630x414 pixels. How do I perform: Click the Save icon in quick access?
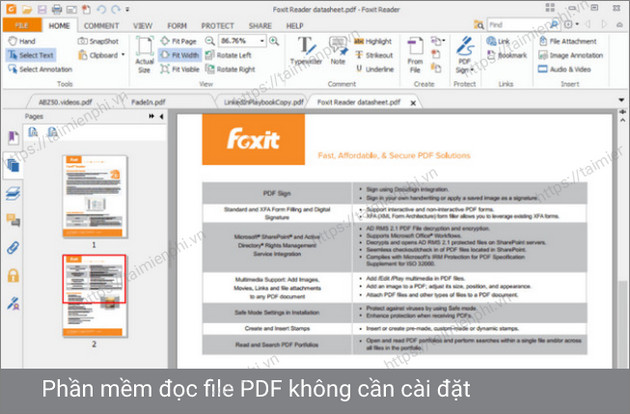pyautogui.click(x=42, y=9)
